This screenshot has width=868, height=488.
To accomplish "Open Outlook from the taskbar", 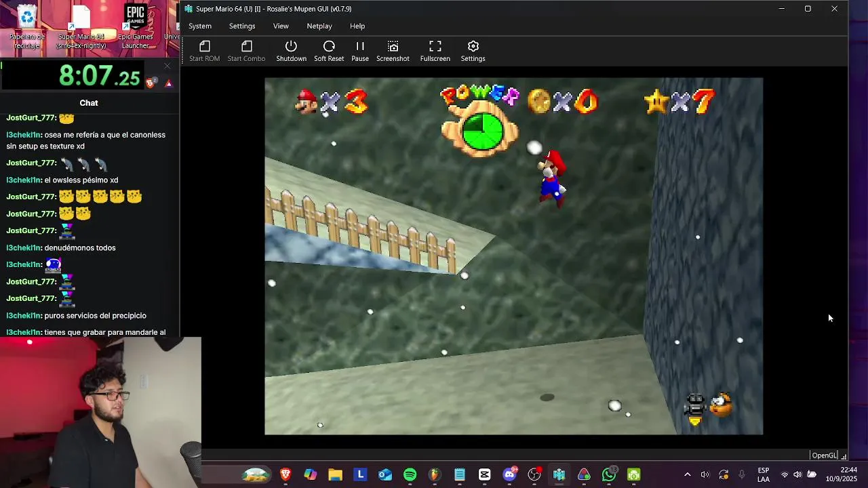I will (385, 474).
